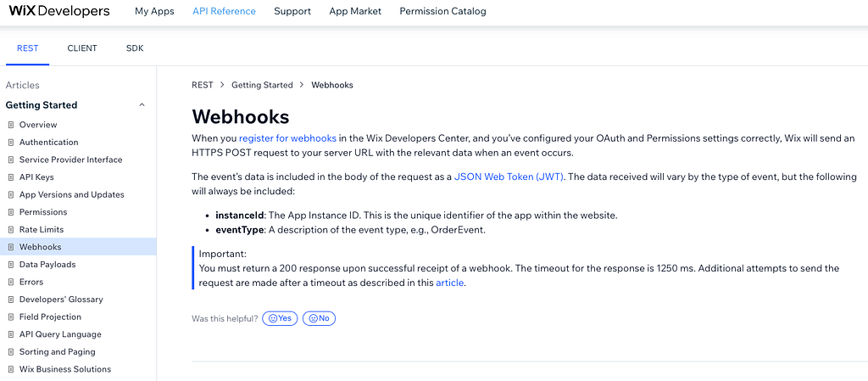Click the document icon beside App Versions and Updates
The image size is (868, 381).
pos(11,194)
